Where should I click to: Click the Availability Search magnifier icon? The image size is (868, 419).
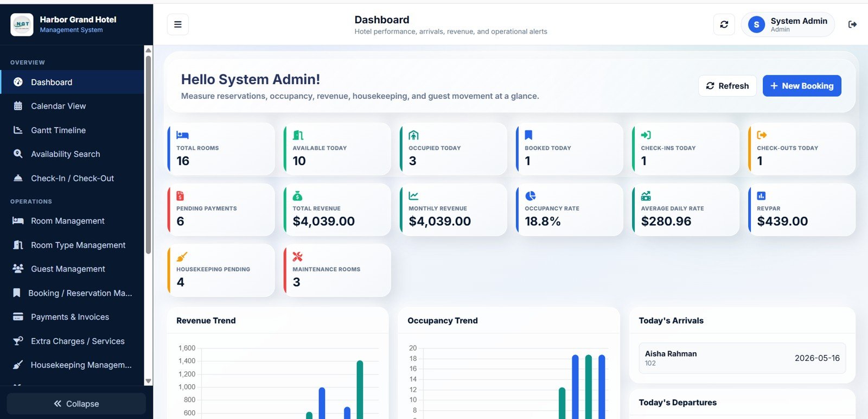point(18,154)
